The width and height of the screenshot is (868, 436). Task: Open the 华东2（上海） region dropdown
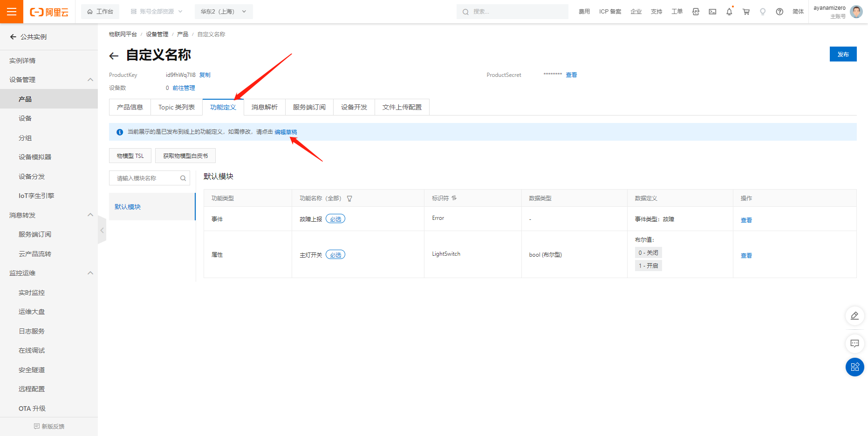tap(224, 12)
